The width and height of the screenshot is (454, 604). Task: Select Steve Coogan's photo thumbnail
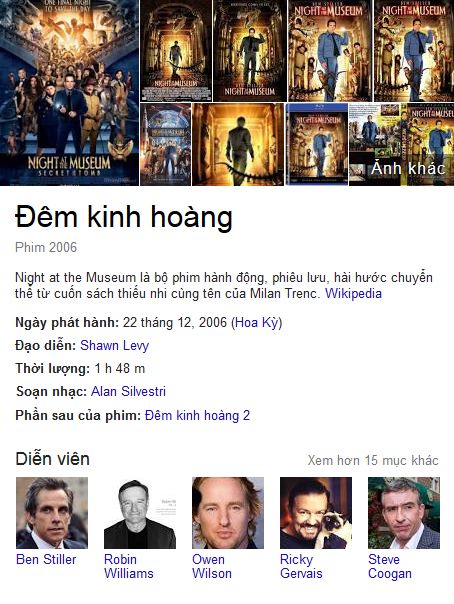[404, 513]
